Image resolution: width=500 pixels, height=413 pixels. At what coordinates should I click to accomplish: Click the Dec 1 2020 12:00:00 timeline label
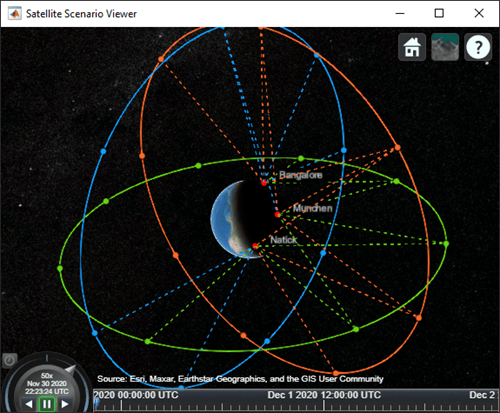pos(324,395)
